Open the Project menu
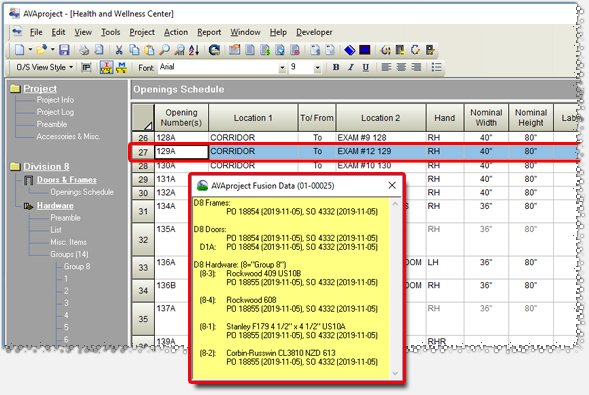Screen dimensions: 589x395 [142, 32]
